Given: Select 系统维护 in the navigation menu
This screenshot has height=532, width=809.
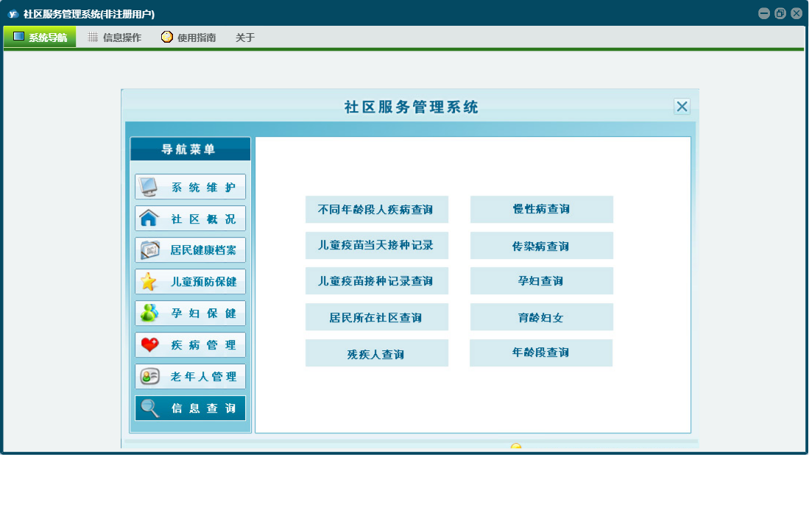Looking at the screenshot, I should [191, 187].
